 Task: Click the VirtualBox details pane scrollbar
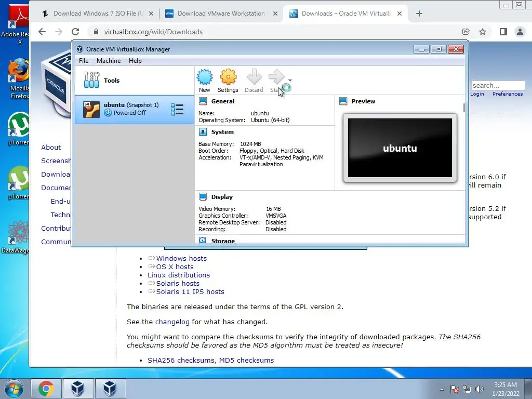pyautogui.click(x=464, y=108)
